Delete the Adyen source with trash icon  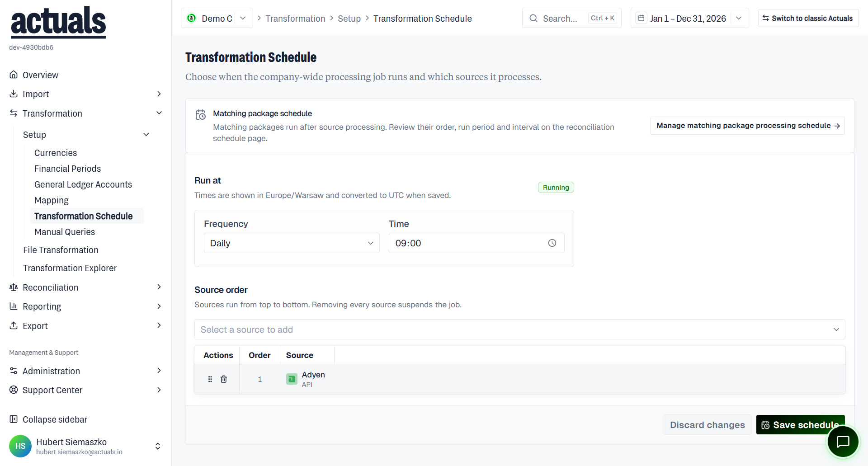pyautogui.click(x=224, y=379)
